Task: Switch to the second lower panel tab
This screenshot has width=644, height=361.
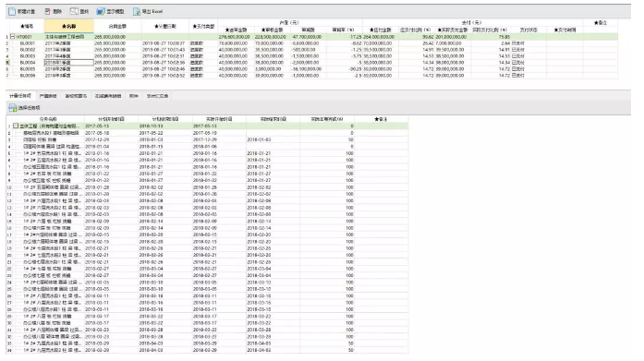Action: (x=48, y=96)
